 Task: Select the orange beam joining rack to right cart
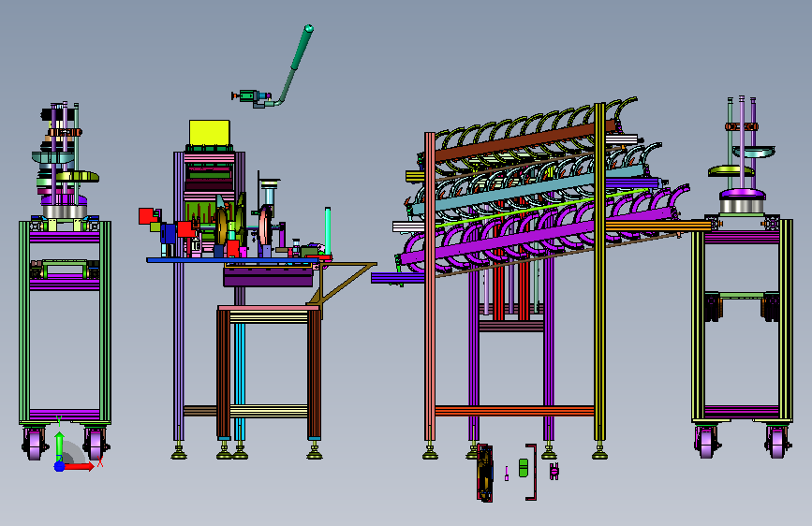click(658, 226)
